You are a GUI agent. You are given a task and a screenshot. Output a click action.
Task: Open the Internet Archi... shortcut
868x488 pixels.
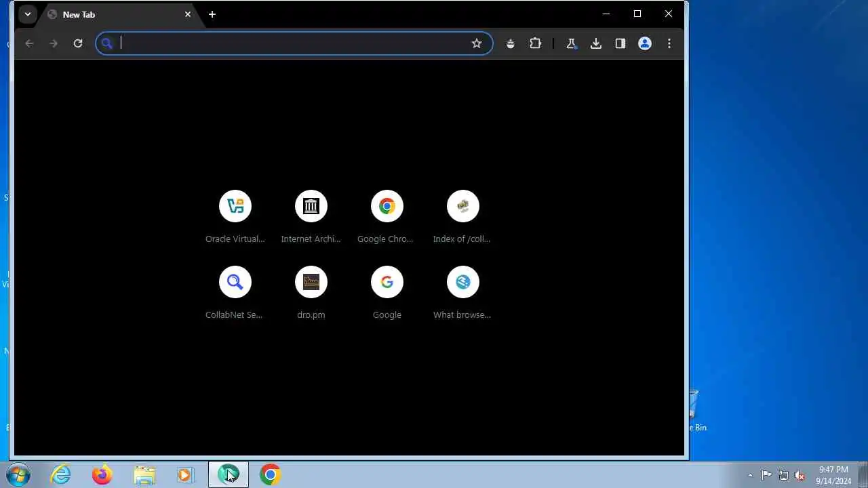pos(311,217)
